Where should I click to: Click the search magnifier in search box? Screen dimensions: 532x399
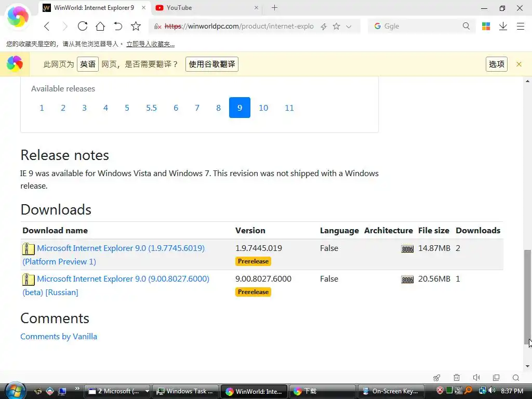(466, 26)
